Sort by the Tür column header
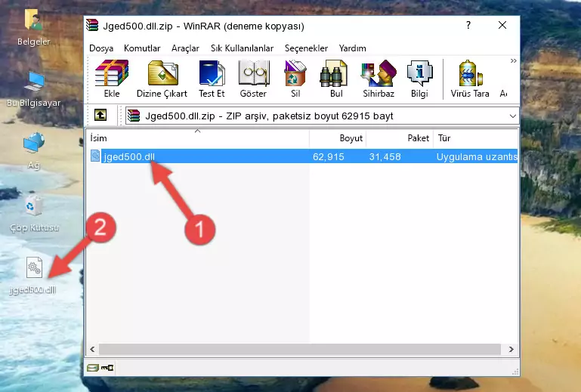This screenshot has width=581, height=392. (475, 138)
